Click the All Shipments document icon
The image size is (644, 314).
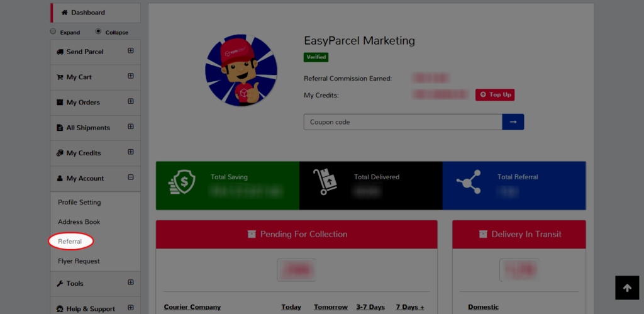tap(60, 128)
